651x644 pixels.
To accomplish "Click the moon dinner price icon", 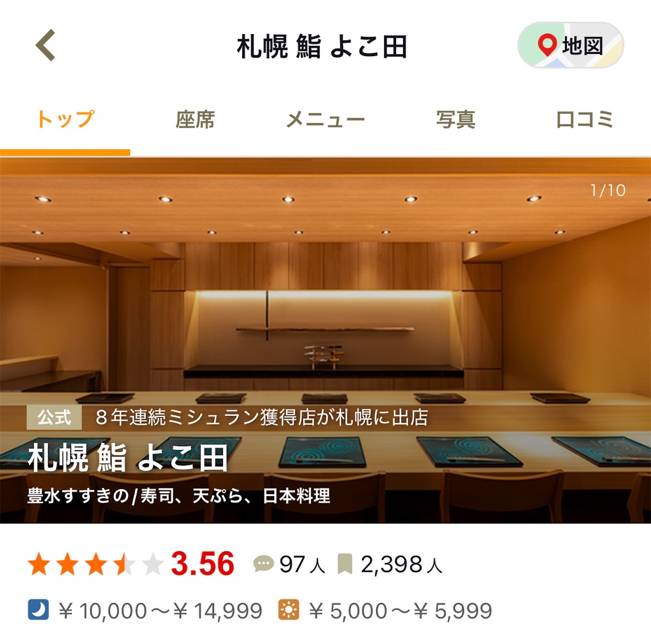I will tap(38, 610).
